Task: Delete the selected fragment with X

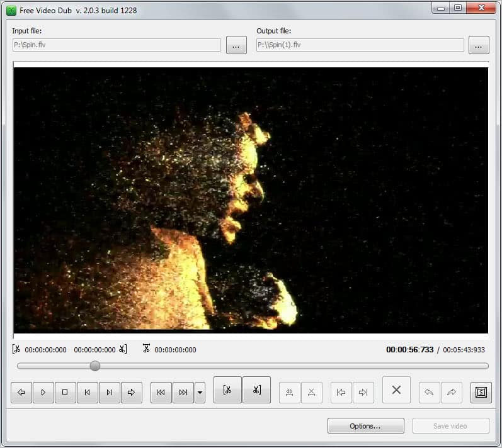Action: pyautogui.click(x=396, y=390)
